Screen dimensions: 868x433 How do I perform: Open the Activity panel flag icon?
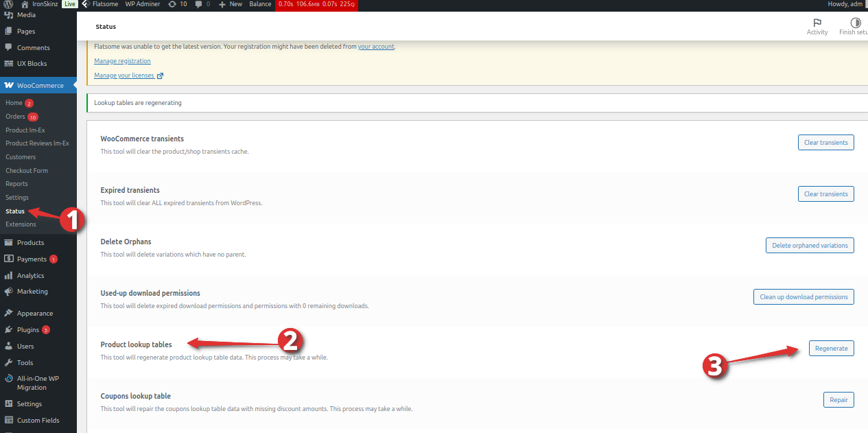pyautogui.click(x=817, y=27)
